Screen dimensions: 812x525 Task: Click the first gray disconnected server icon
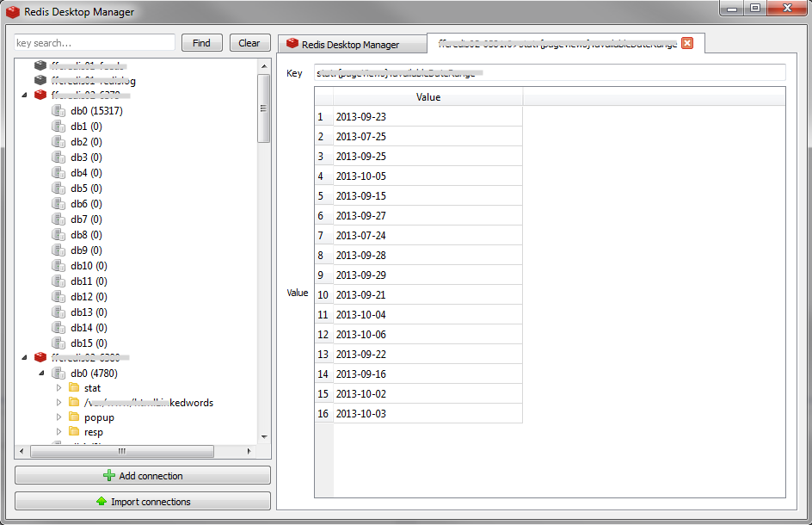click(x=40, y=65)
